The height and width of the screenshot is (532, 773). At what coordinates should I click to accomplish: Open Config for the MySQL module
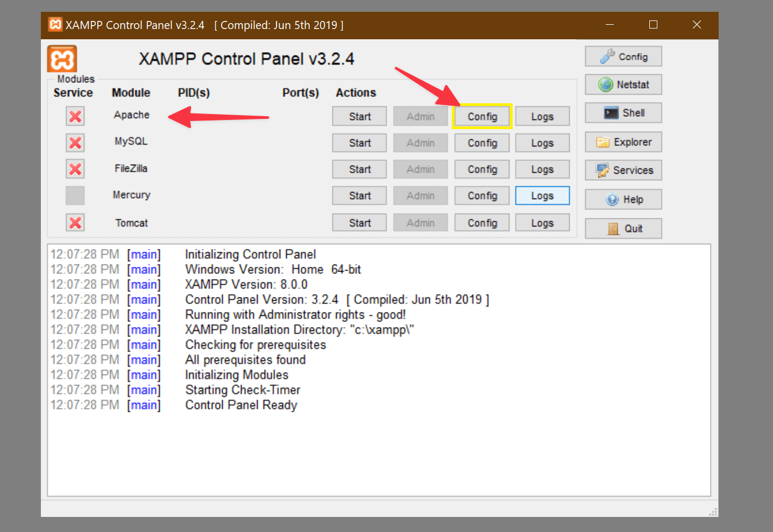[x=481, y=143]
